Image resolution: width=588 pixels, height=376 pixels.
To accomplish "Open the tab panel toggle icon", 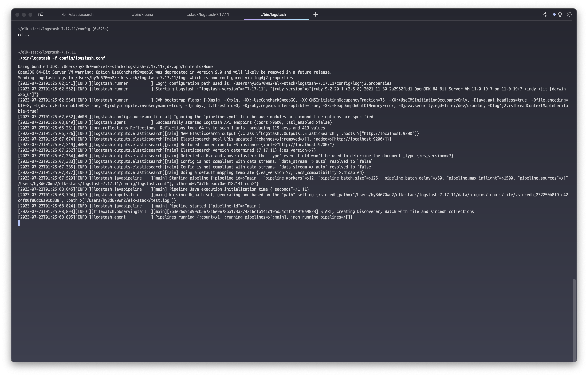I will coord(41,14).
